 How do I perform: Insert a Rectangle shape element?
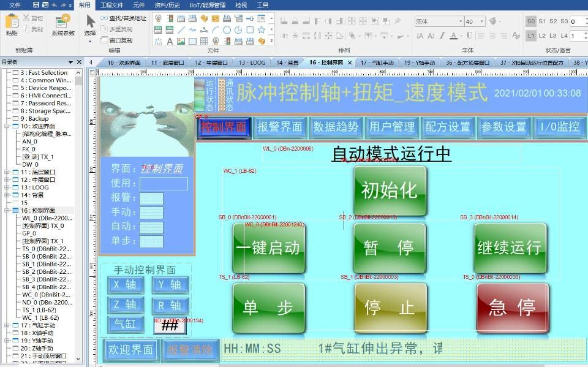[x=250, y=29]
